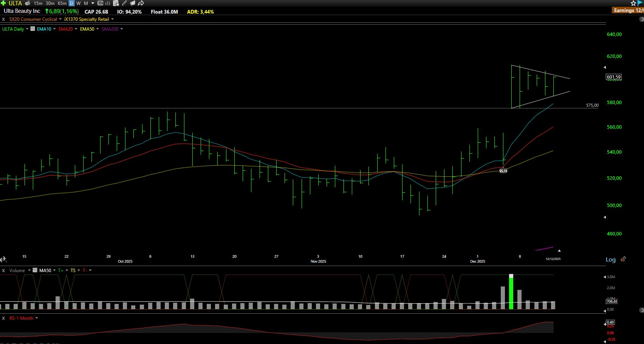Click the share arrow icon

(141, 3)
